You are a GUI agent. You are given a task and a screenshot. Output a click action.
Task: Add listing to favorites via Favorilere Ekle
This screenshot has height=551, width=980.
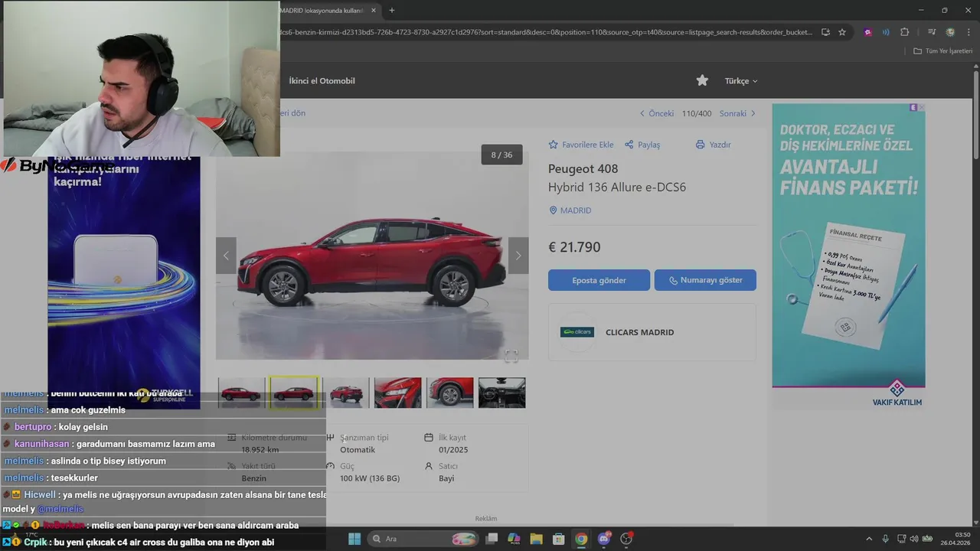(581, 145)
